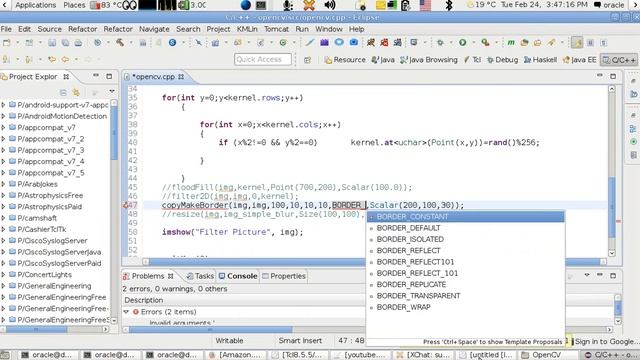Choose BORDER_CONSTANT from the autocomplete list
This screenshot has height=360, width=640.
(465, 216)
